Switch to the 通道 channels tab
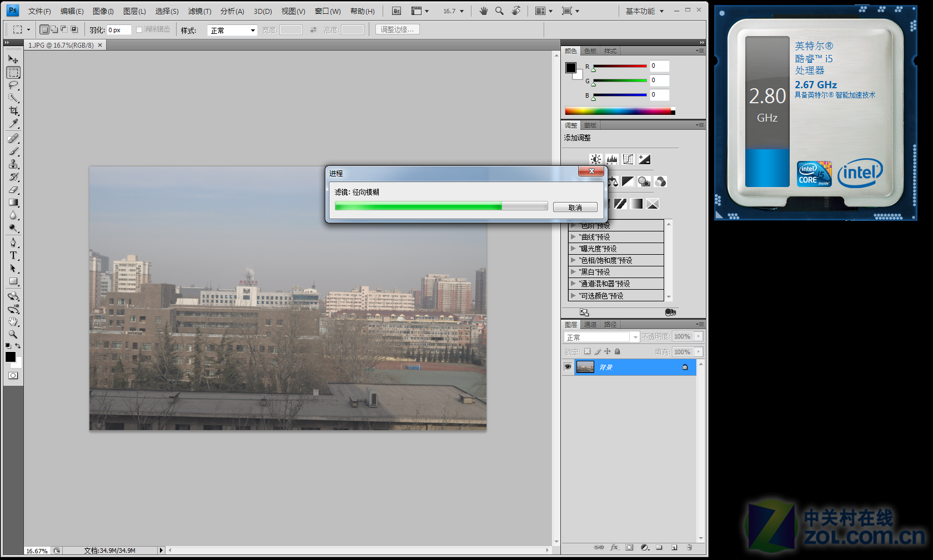This screenshot has width=933, height=560. click(590, 325)
